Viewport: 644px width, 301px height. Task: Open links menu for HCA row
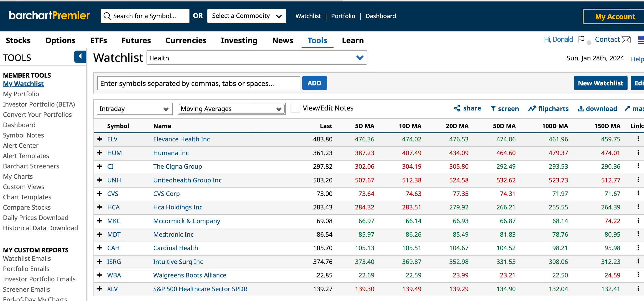pyautogui.click(x=638, y=207)
